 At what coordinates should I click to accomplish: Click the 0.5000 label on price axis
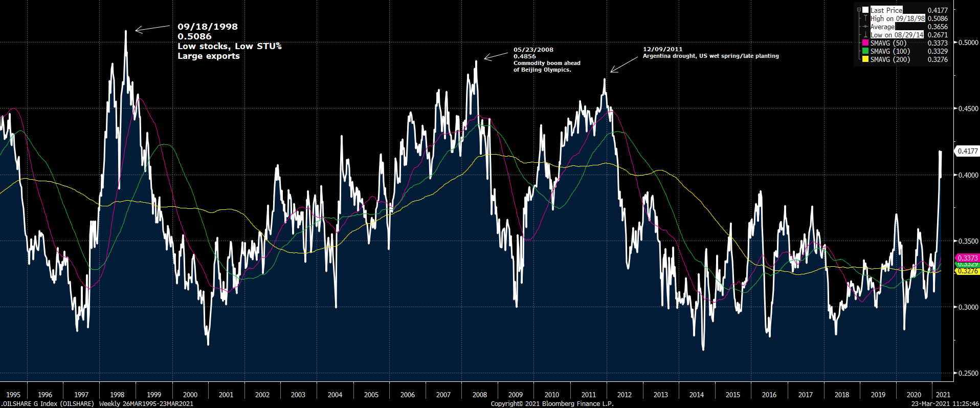[968, 42]
